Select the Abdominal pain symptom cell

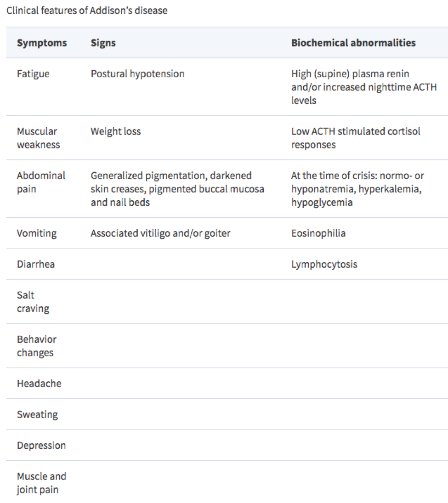[41, 182]
